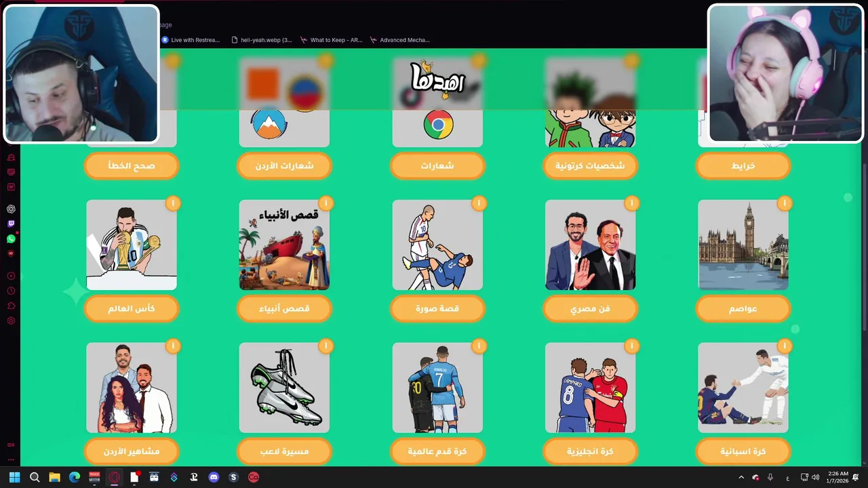The width and height of the screenshot is (868, 488).
Task: Click the football boots thumbnail
Action: [285, 388]
